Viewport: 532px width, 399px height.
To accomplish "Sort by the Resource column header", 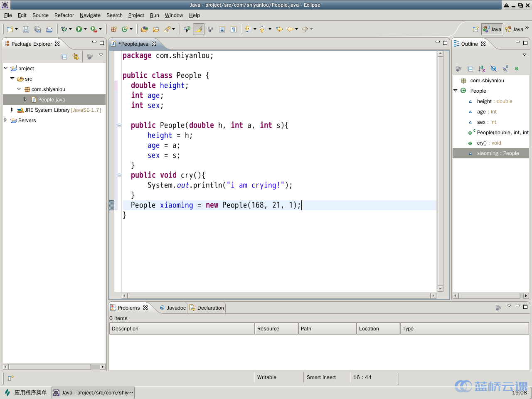I will tap(276, 328).
